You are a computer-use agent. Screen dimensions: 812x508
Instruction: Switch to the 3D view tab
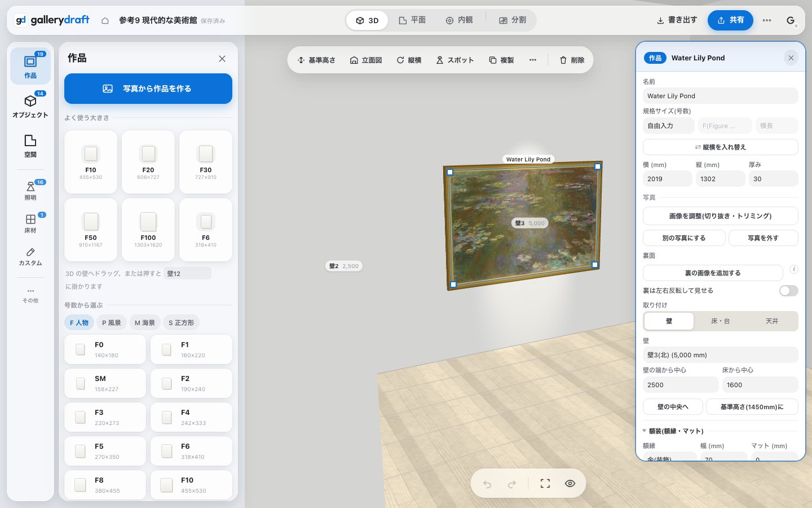tap(367, 20)
